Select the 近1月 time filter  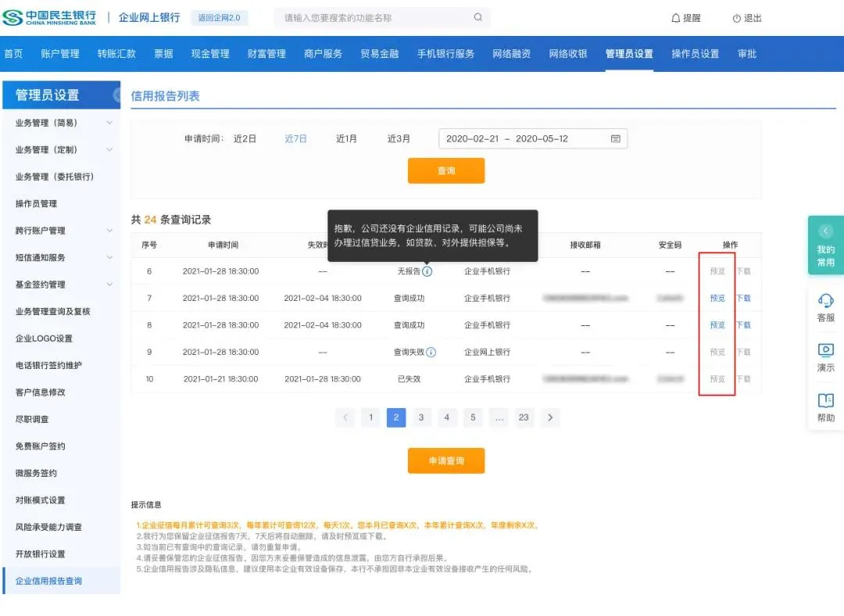[x=346, y=138]
